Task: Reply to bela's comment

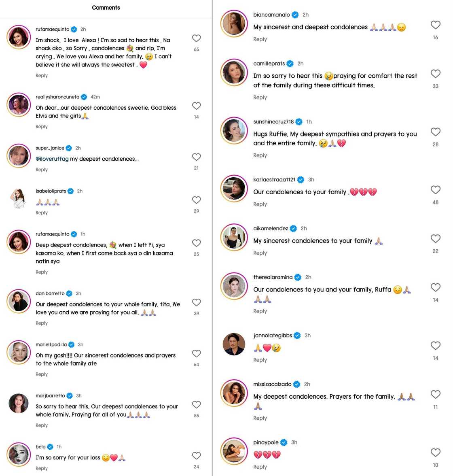Action: click(42, 468)
